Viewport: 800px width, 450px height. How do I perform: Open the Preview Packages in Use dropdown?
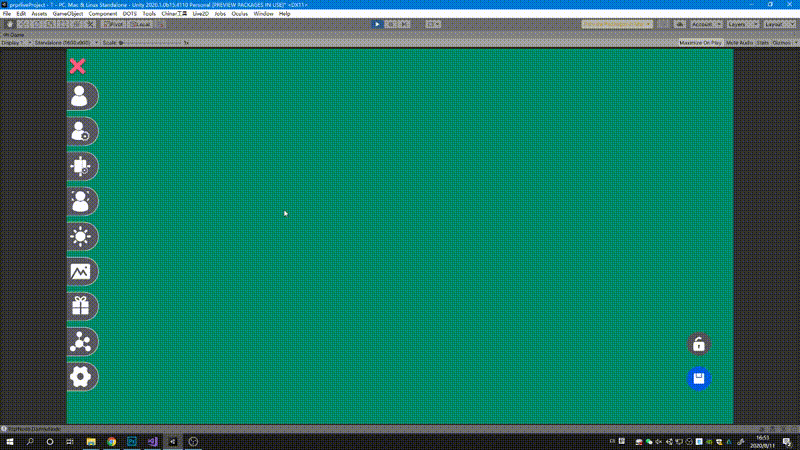[617, 24]
